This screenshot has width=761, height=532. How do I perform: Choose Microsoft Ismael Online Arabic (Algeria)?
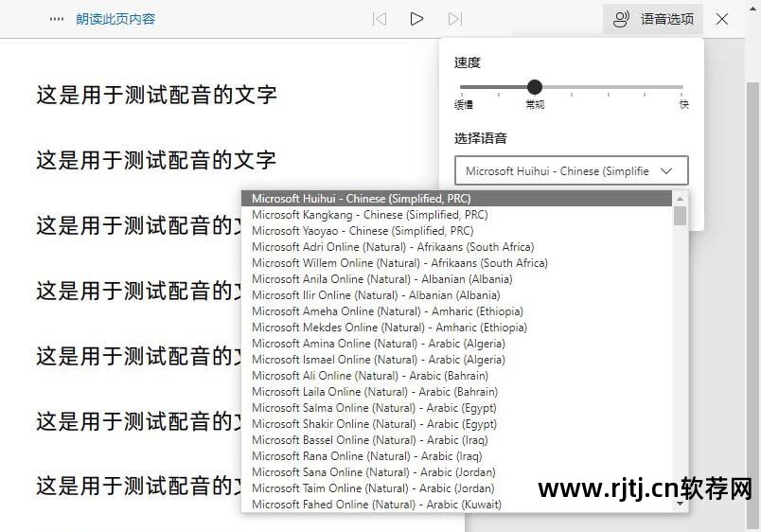(456, 359)
